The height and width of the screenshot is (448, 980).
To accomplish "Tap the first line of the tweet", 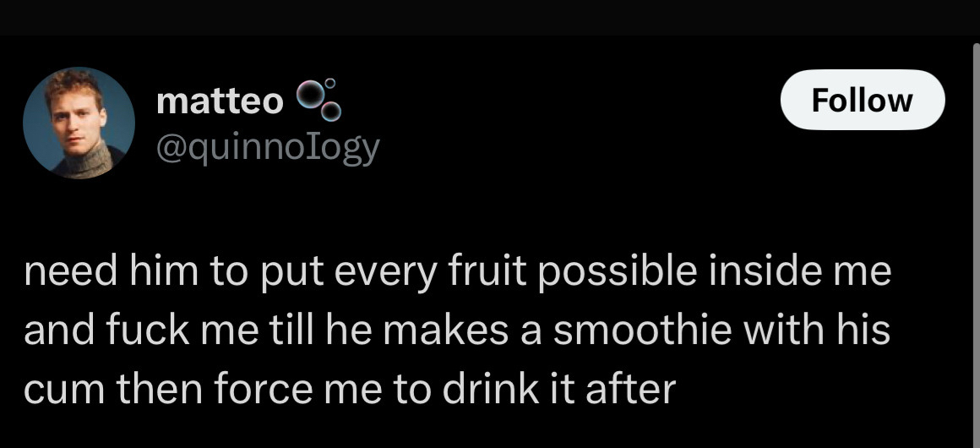I will pyautogui.click(x=456, y=275).
